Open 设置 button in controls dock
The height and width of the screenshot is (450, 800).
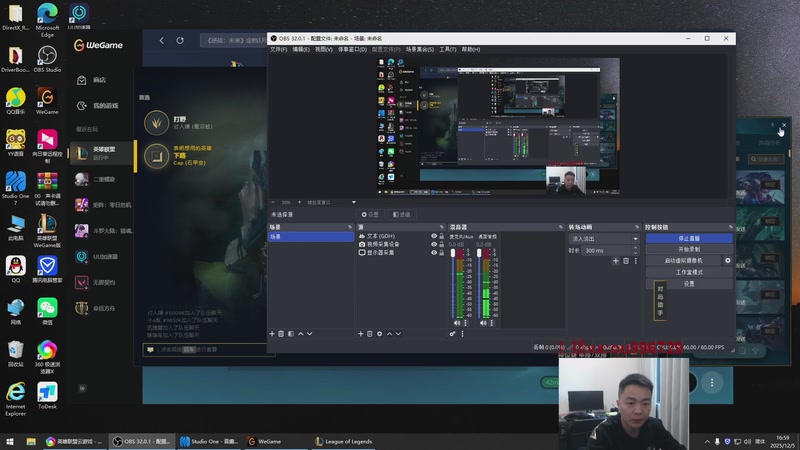[x=689, y=284]
